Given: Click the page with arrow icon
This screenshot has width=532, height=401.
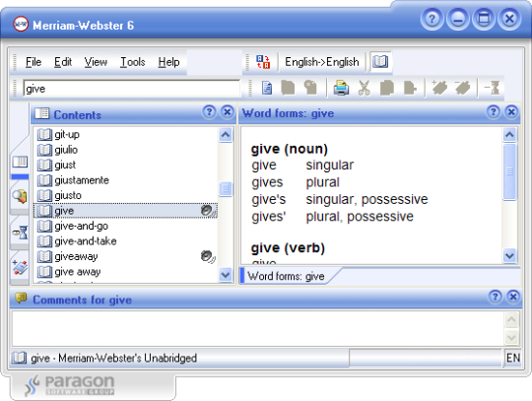Looking at the screenshot, I should point(410,89).
